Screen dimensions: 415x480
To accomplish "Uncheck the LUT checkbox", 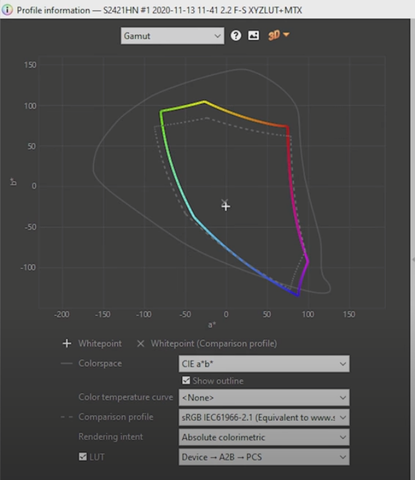I will coord(83,457).
